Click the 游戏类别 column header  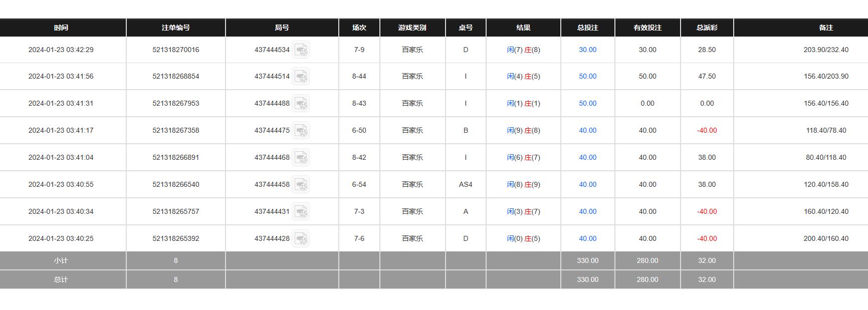click(412, 28)
